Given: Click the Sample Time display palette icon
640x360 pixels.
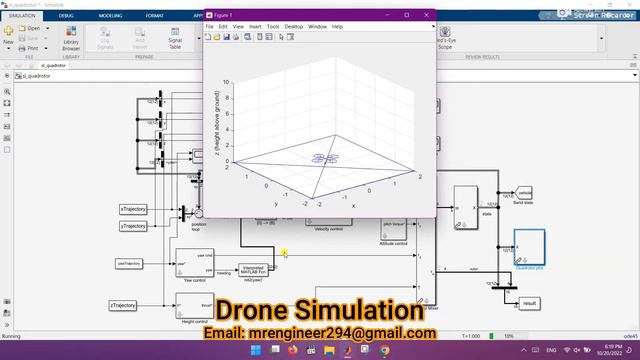Looking at the screenshot, I should tap(7, 115).
